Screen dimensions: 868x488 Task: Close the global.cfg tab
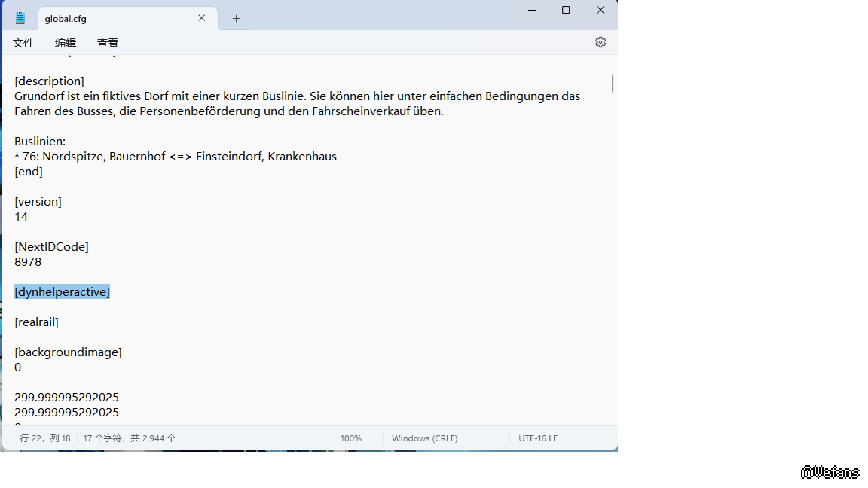[201, 18]
